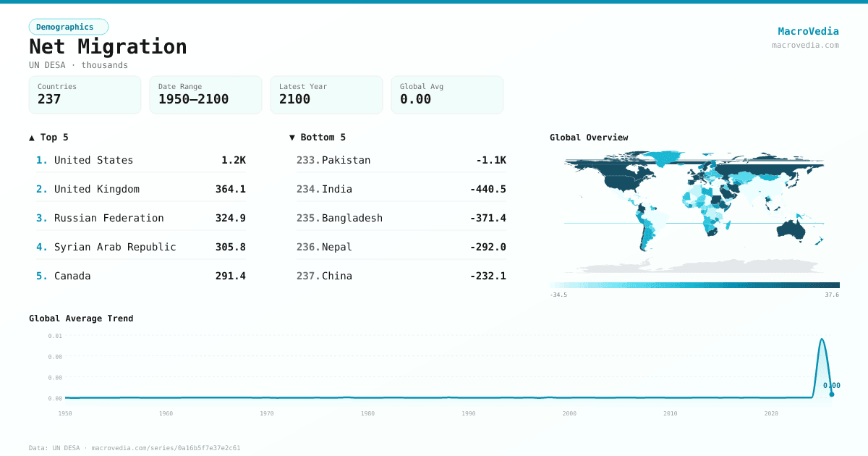Open the data series link in the footer

166,447
